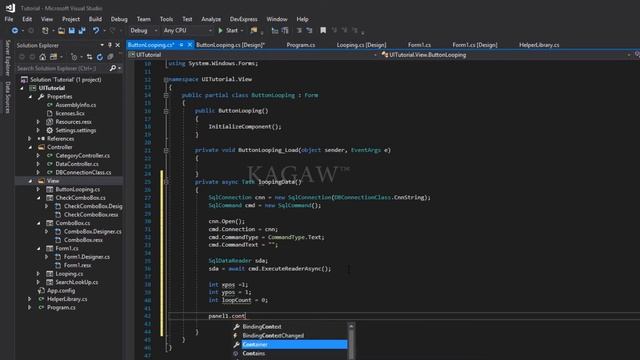Click the Undo arrow icon

coord(96,31)
